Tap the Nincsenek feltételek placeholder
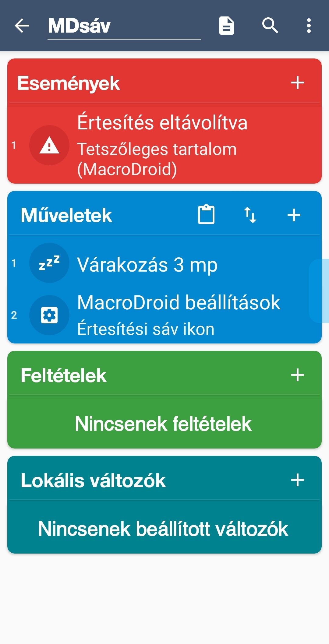This screenshot has height=644, width=329. pyautogui.click(x=164, y=424)
